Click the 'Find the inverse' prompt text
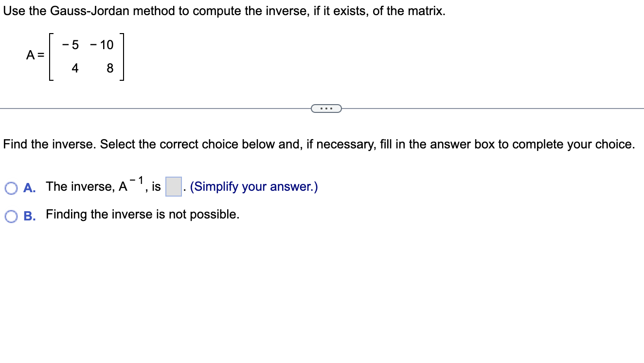The image size is (644, 363). click(319, 144)
